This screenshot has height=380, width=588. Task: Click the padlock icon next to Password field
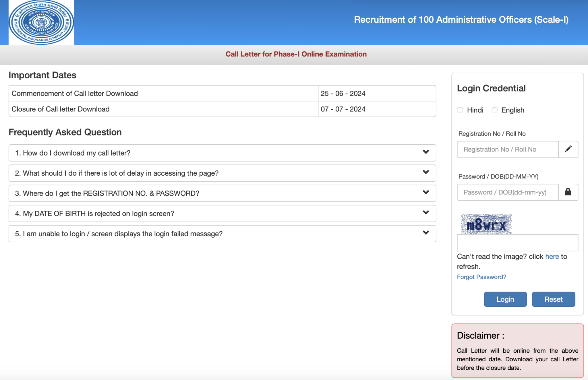coord(568,192)
